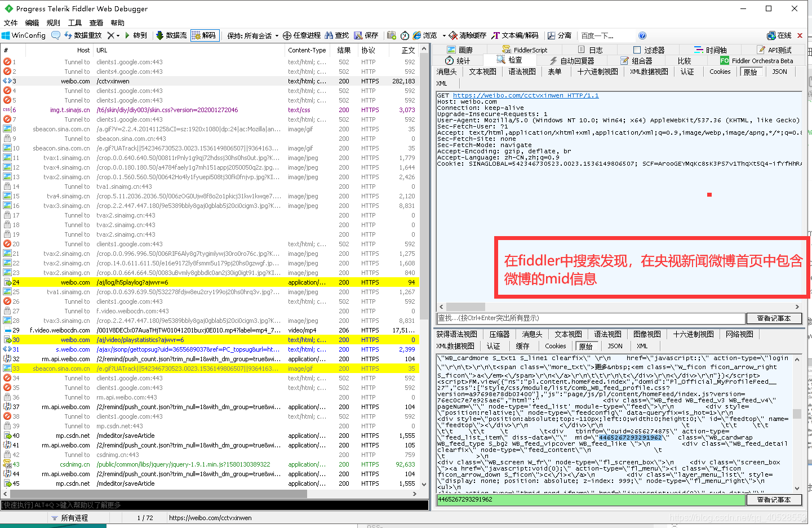Toggle the 解码 decode button
The height and width of the screenshot is (528, 812).
point(204,35)
